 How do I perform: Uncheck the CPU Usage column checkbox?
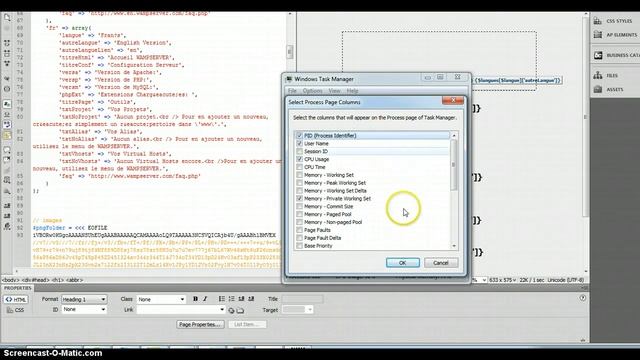pos(299,159)
